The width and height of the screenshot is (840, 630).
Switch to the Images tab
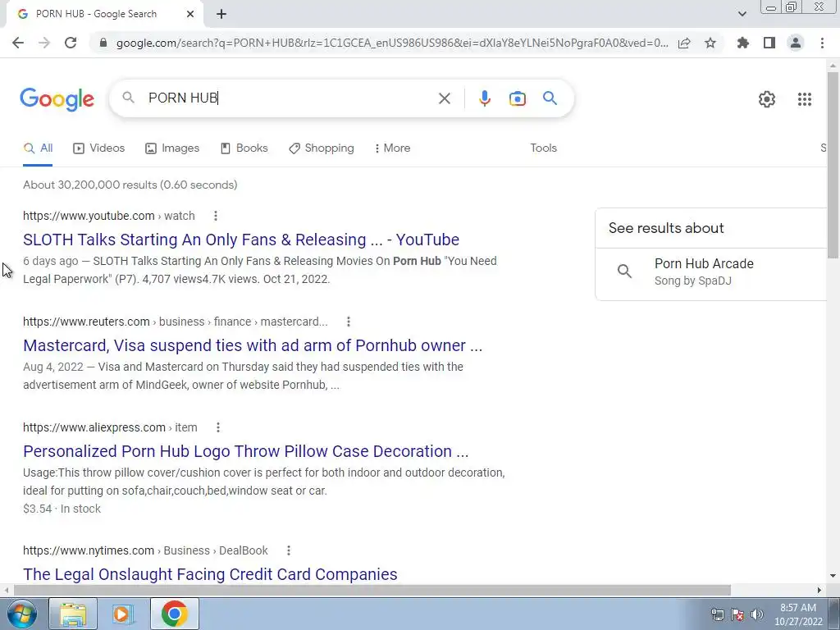(172, 148)
